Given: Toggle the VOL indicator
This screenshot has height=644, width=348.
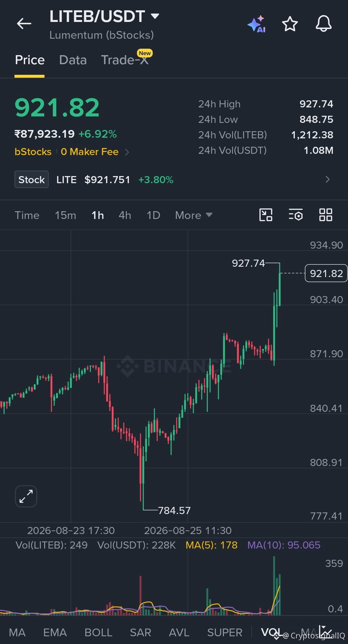Looking at the screenshot, I should click(x=271, y=632).
